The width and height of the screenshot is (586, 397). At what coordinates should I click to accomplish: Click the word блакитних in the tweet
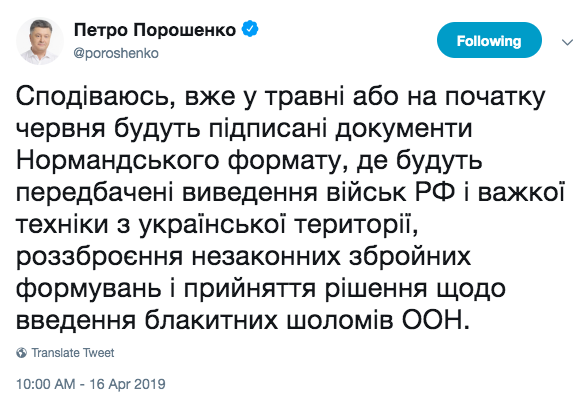coord(211,321)
